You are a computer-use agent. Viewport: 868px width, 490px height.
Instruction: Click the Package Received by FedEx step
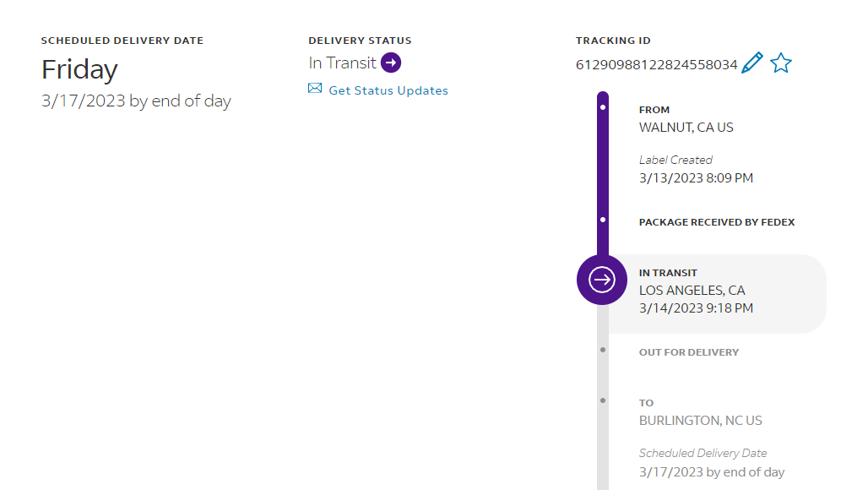[717, 222]
